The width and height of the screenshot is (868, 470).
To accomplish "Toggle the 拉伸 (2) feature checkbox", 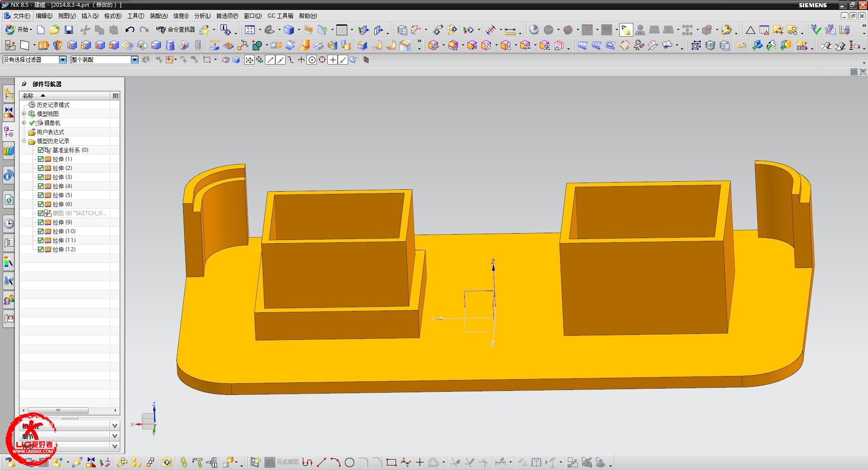I will click(x=41, y=168).
